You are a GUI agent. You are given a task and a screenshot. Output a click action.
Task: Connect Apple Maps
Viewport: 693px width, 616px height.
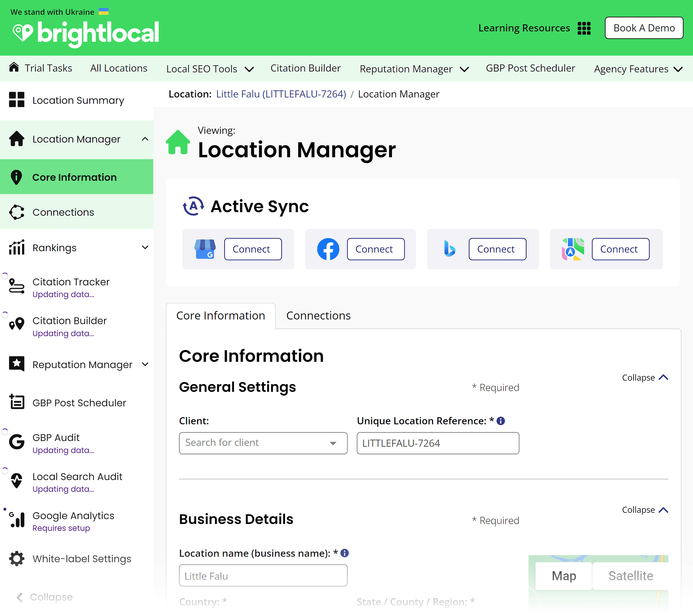click(x=620, y=249)
